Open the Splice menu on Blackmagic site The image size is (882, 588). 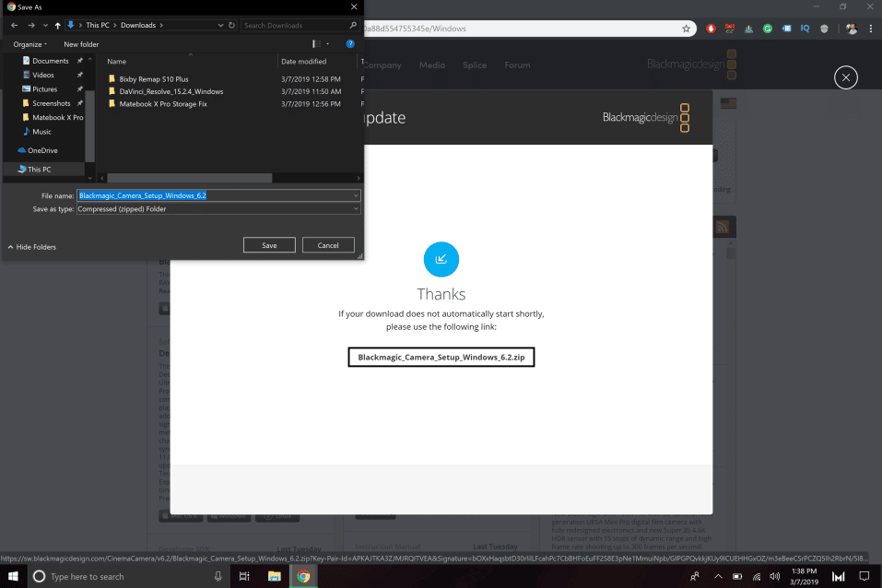475,65
